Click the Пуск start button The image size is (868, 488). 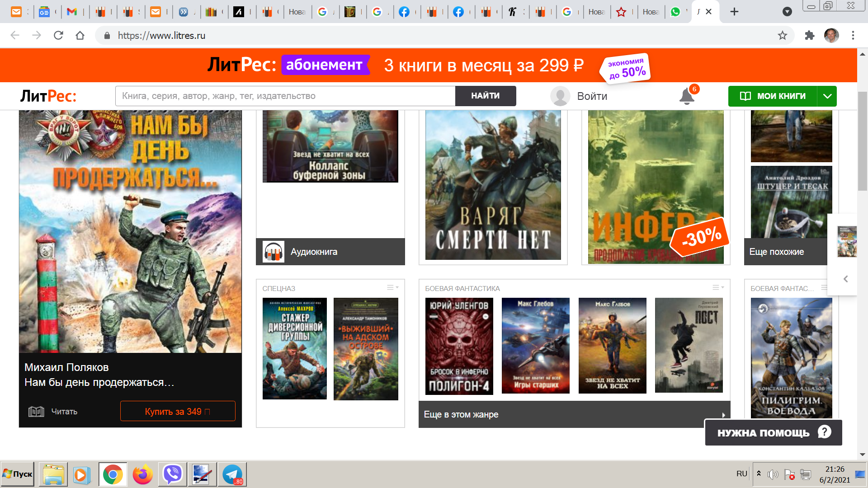click(18, 474)
